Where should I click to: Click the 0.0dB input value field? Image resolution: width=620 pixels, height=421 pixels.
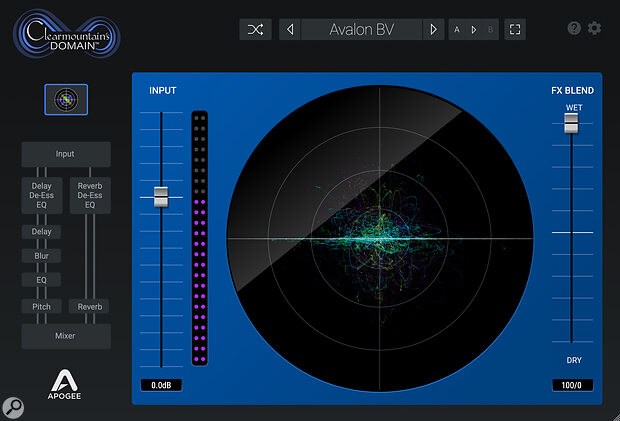tap(161, 385)
